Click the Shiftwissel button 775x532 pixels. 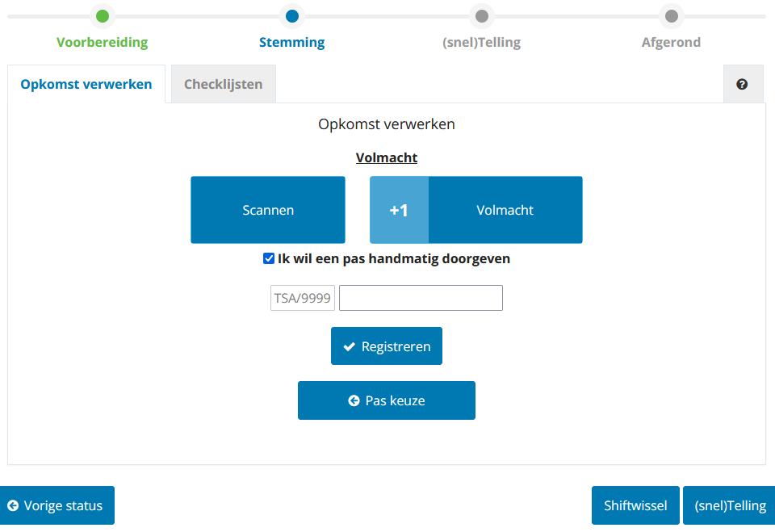635,505
